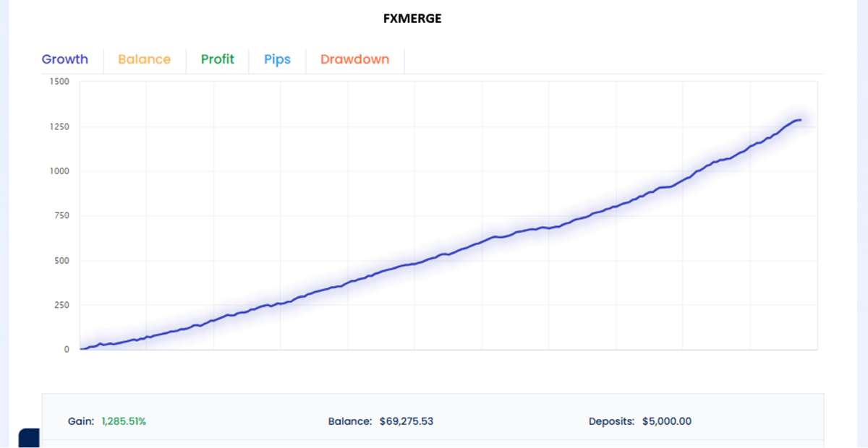The height and width of the screenshot is (448, 868).
Task: Click the 1,285.51% gain value
Action: tap(124, 421)
